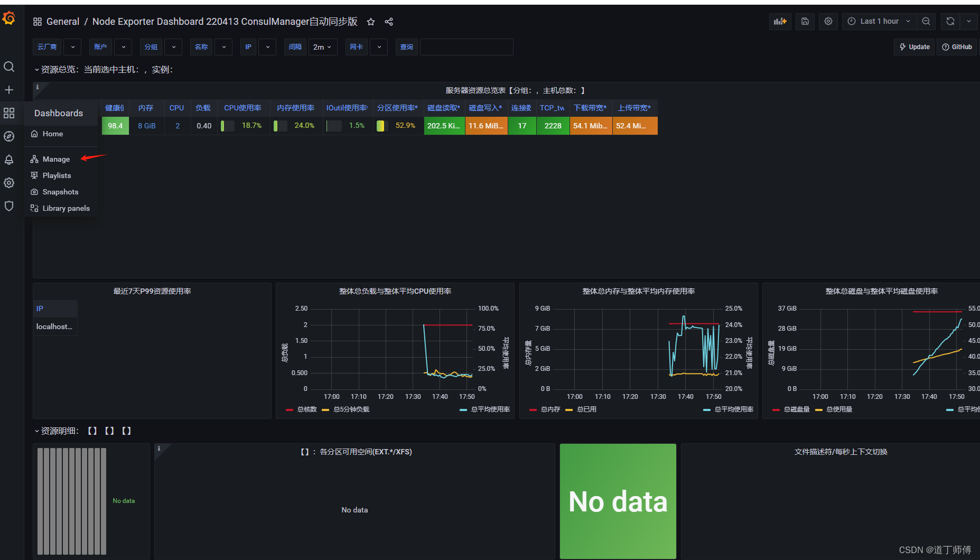
Task: Click the 查询 search input field
Action: tap(466, 47)
